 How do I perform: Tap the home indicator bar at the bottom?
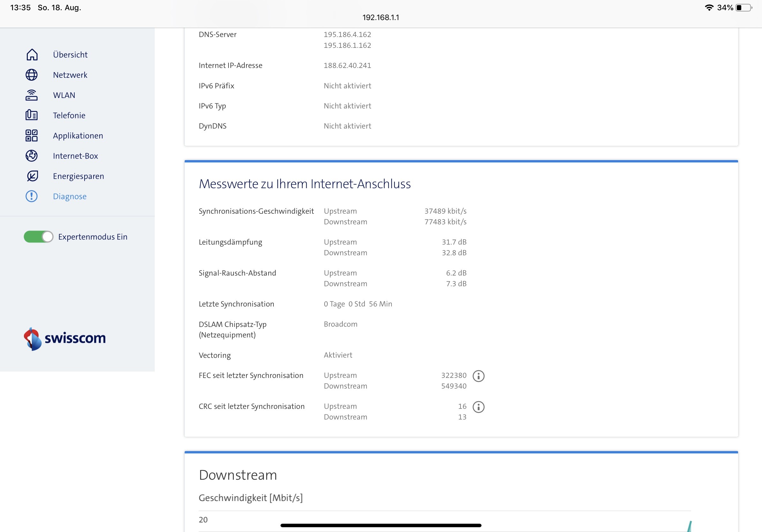pyautogui.click(x=381, y=525)
